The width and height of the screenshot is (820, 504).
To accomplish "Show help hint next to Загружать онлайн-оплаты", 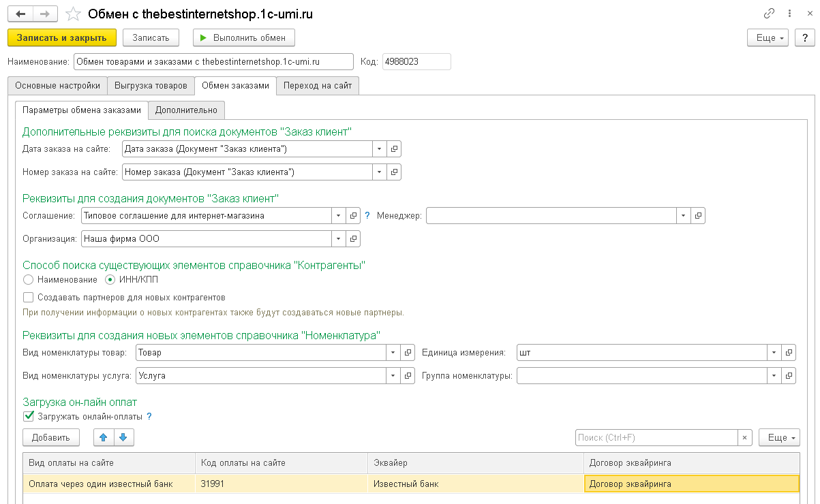I will click(149, 416).
